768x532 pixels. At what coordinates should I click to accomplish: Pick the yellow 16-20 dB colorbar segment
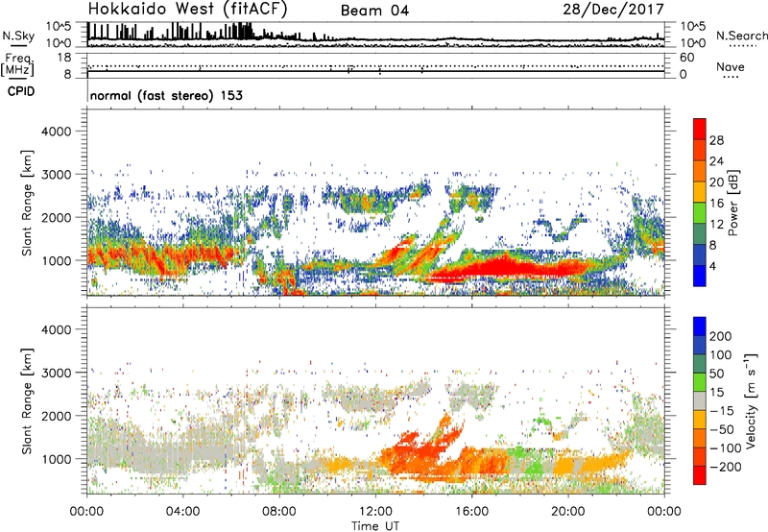[x=700, y=192]
